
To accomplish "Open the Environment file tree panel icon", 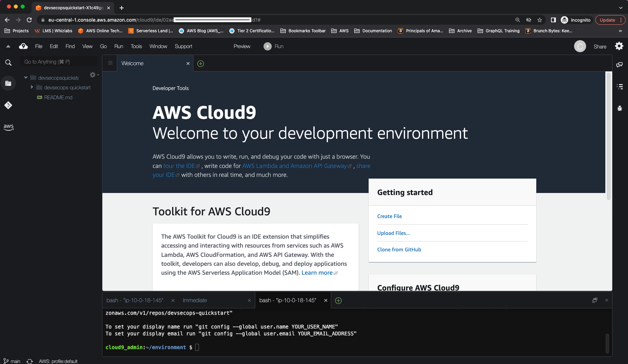I will [8, 83].
